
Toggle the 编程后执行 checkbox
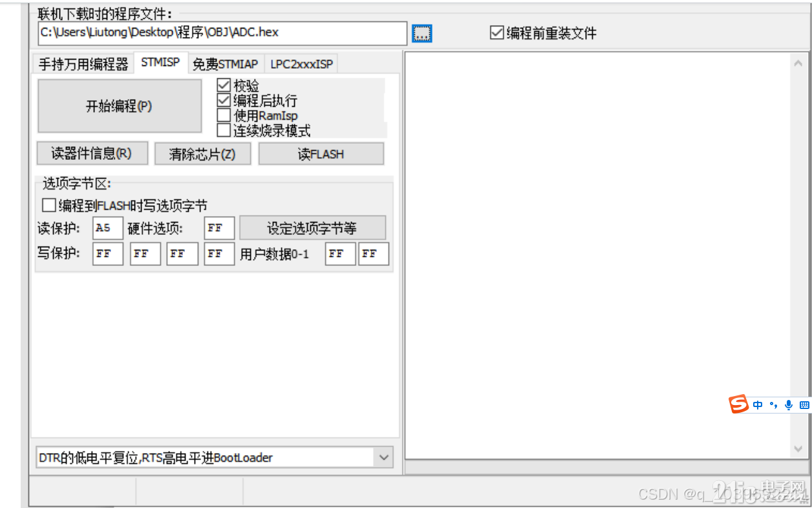click(224, 100)
